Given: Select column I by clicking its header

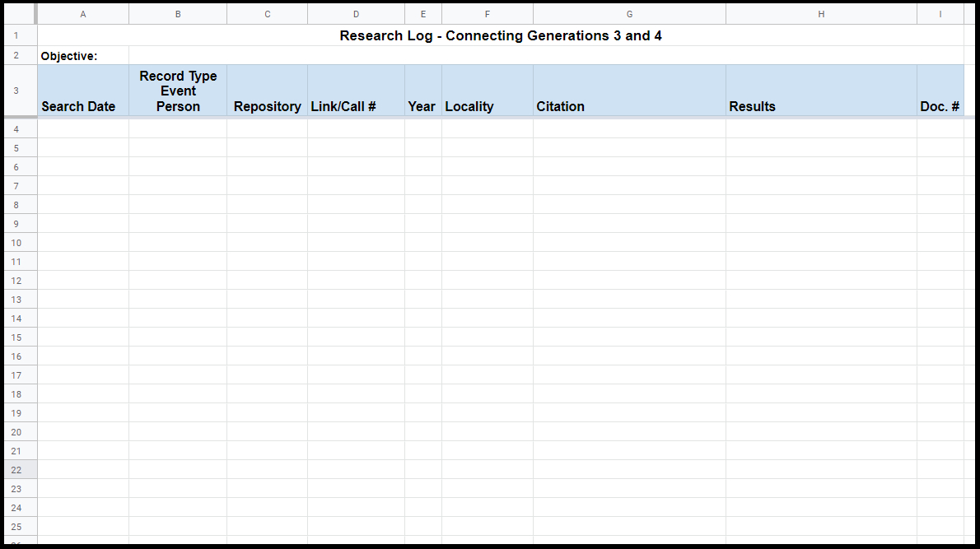Looking at the screenshot, I should point(940,13).
